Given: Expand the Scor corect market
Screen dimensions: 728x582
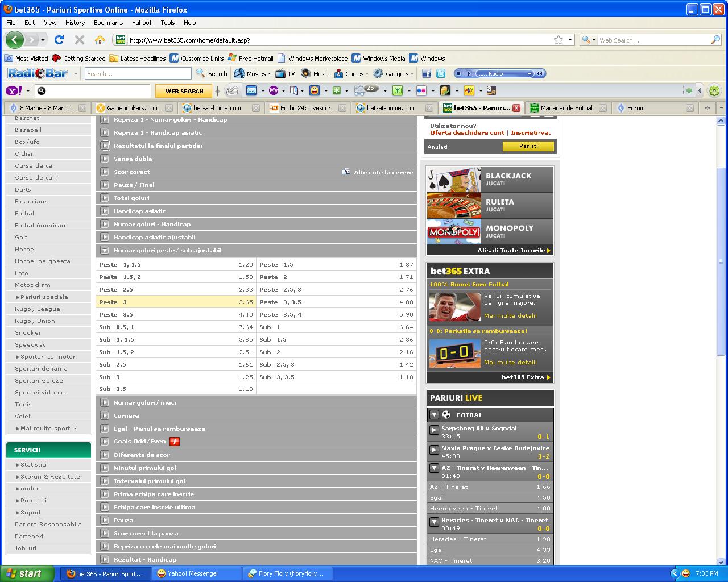Looking at the screenshot, I should (105, 172).
